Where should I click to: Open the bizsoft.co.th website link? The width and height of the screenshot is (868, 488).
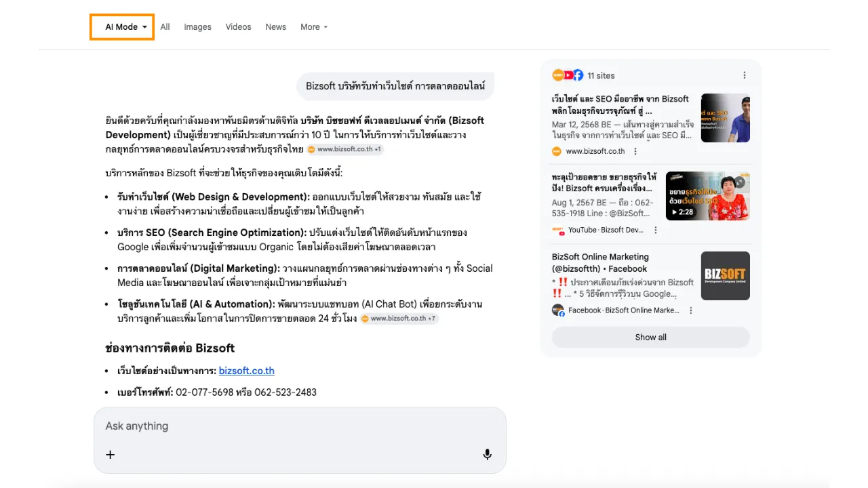[246, 371]
